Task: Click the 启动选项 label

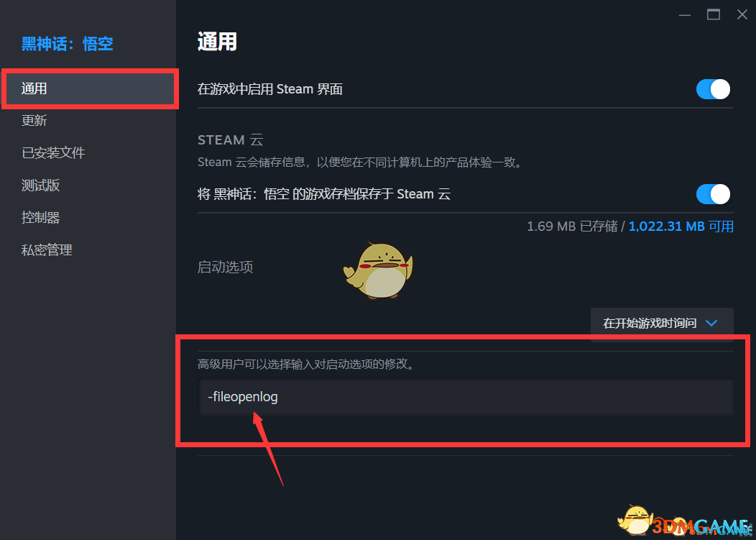Action: click(225, 267)
